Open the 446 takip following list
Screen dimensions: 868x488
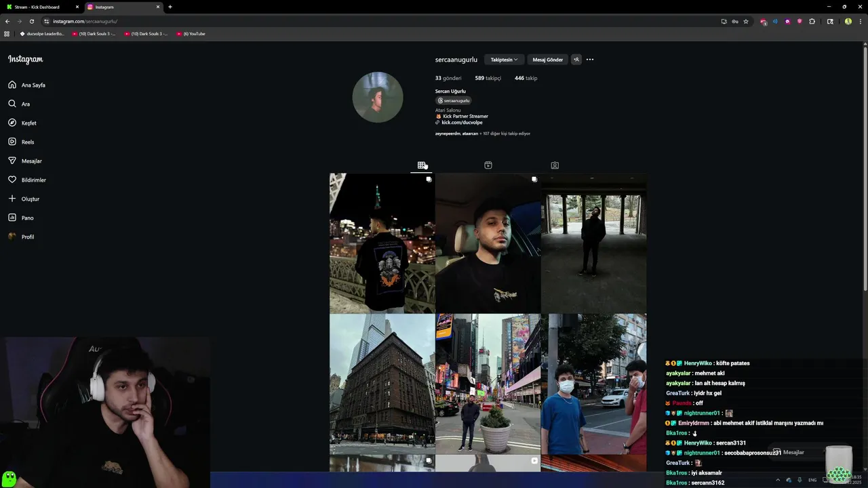(526, 78)
